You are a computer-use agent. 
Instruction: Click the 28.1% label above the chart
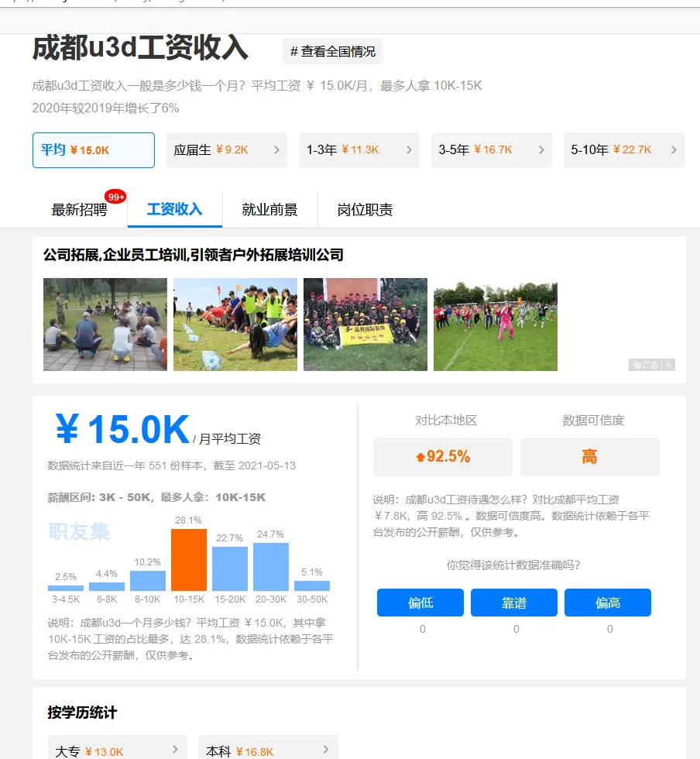(x=188, y=520)
